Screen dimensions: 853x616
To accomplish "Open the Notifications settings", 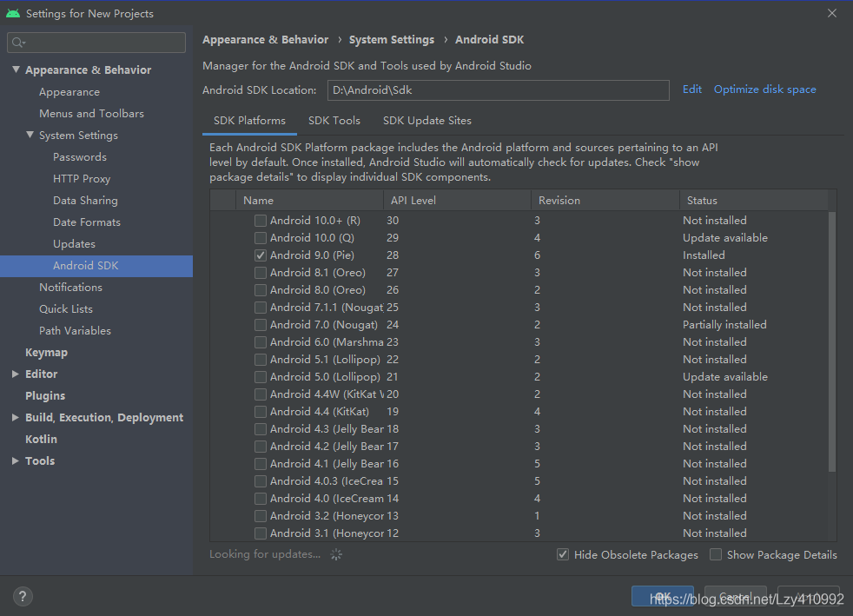I will tap(70, 288).
